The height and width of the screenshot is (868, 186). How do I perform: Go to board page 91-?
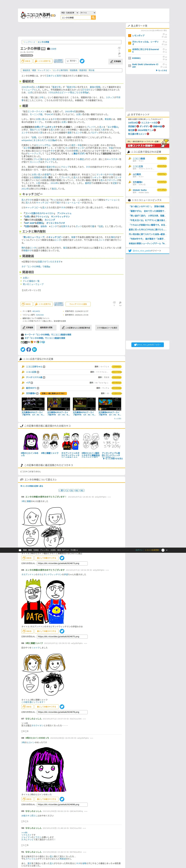(x=82, y=491)
